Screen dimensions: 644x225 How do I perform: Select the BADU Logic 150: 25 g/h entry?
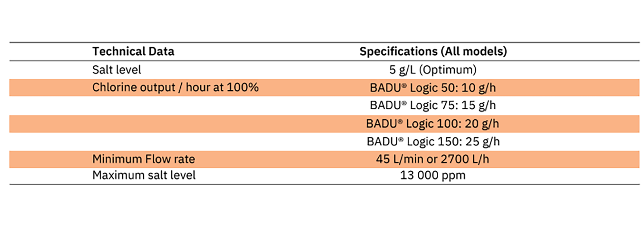coord(433,142)
